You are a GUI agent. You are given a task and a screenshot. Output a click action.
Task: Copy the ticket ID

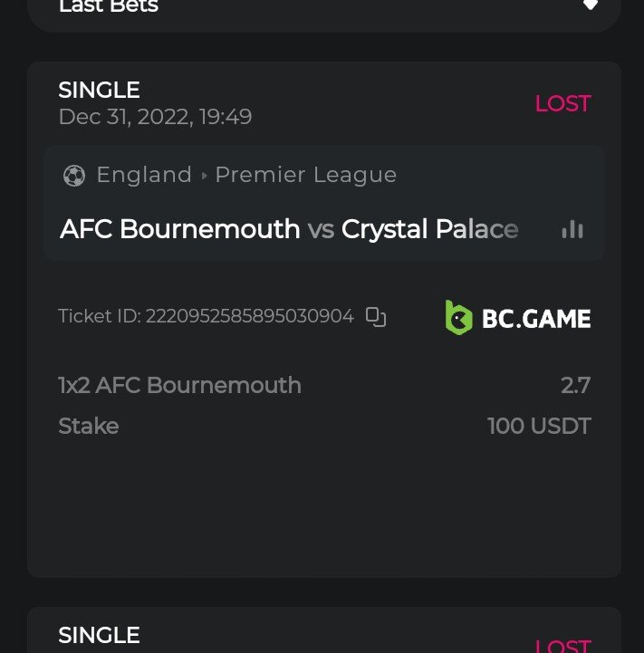[376, 317]
